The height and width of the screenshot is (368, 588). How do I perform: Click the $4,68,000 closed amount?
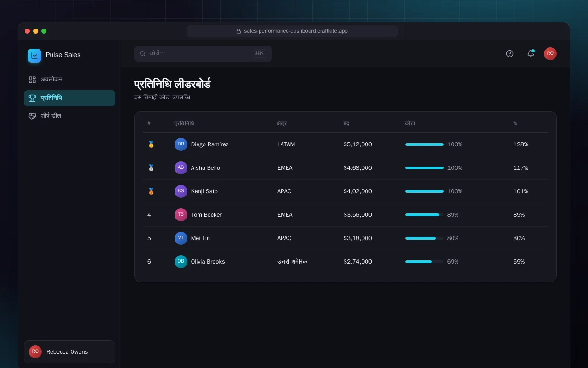tap(358, 168)
